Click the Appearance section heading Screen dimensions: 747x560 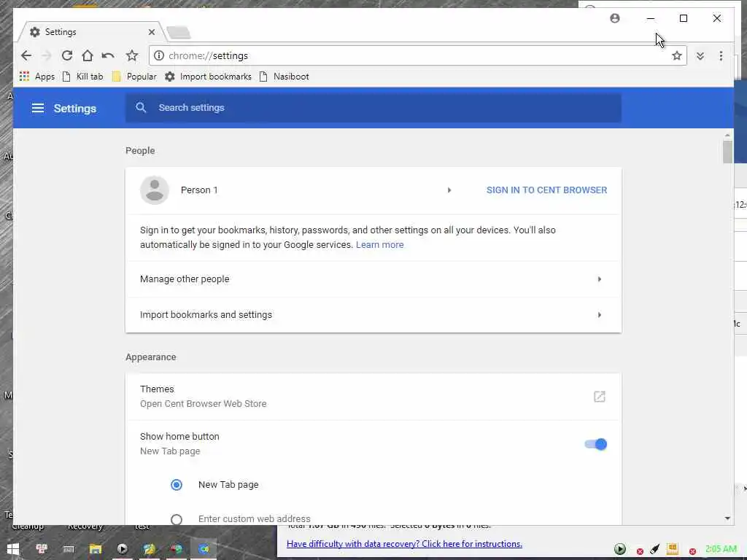click(150, 357)
